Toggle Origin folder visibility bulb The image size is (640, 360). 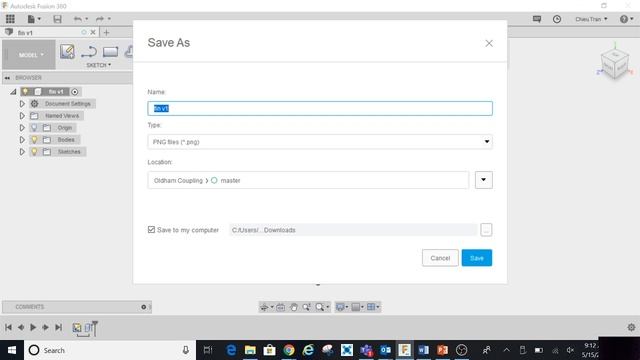pos(34,128)
